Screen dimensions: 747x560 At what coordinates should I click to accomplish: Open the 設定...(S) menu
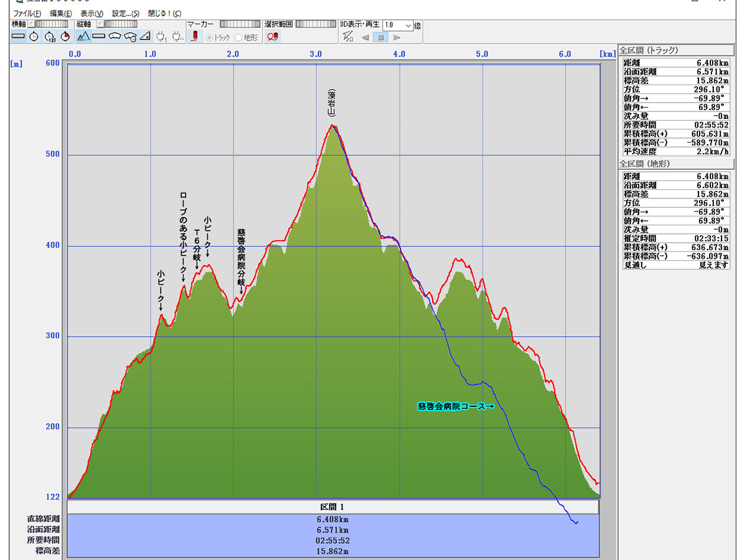coord(125,13)
